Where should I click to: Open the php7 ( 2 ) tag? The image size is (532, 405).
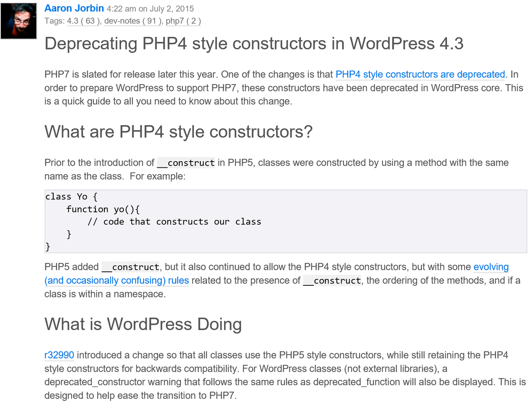[183, 21]
